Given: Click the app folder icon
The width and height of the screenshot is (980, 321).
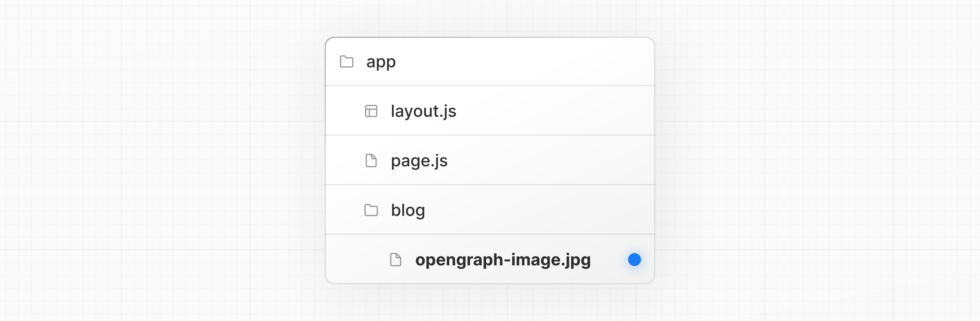Looking at the screenshot, I should click(347, 61).
